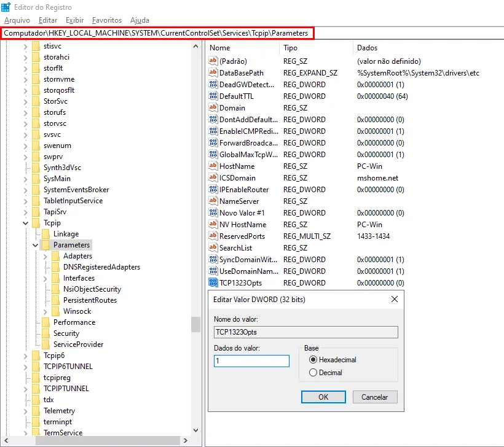Viewport: 504px width, 447px height.
Task: Click the Interfaces folder icon
Action: coord(55,278)
